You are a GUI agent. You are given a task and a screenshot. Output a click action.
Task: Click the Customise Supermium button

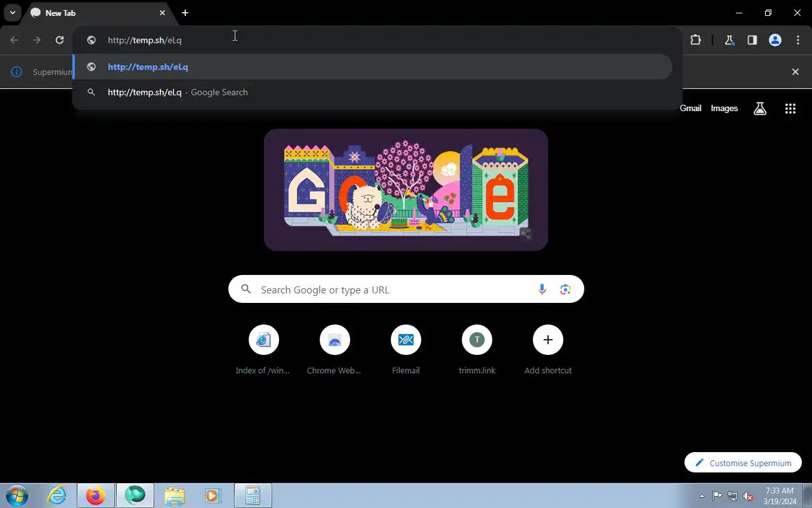click(743, 463)
